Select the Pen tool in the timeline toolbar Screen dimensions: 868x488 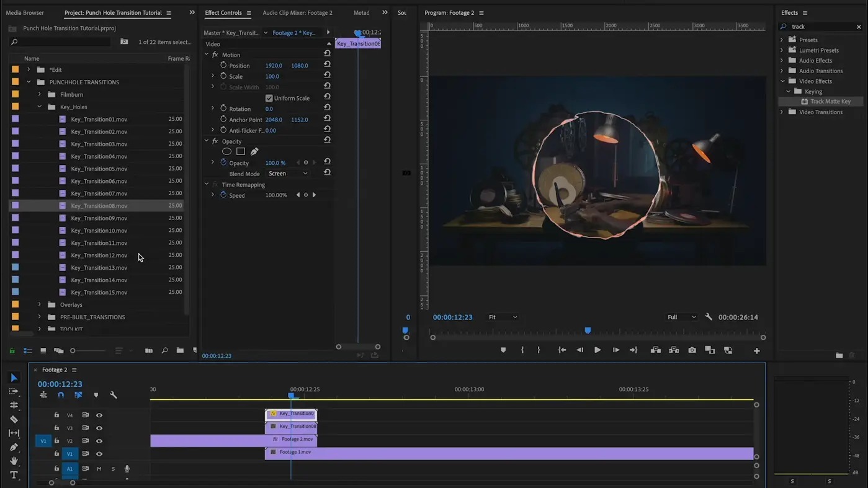point(14,447)
